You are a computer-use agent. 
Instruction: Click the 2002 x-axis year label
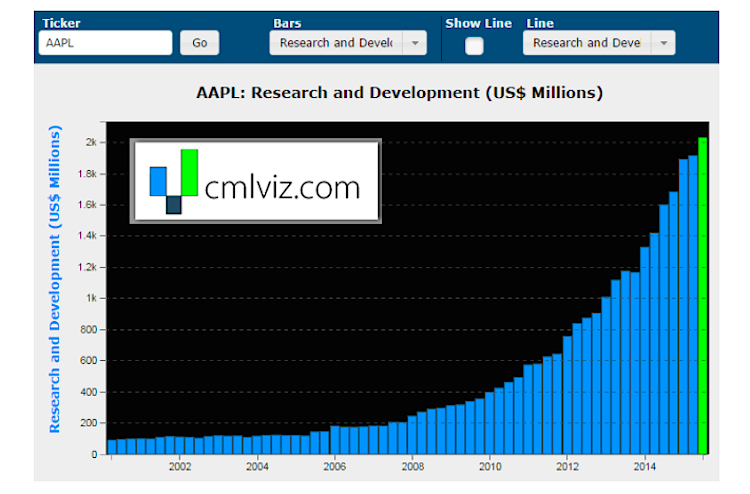[180, 467]
